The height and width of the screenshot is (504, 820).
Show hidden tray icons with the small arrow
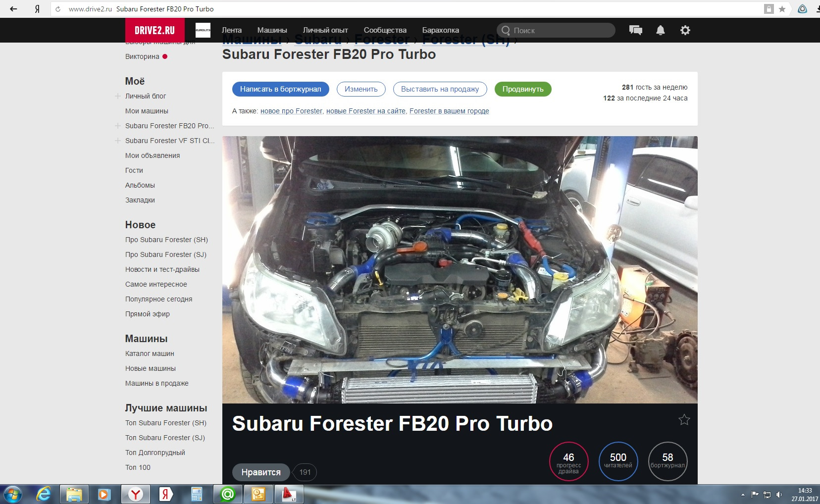pyautogui.click(x=743, y=495)
